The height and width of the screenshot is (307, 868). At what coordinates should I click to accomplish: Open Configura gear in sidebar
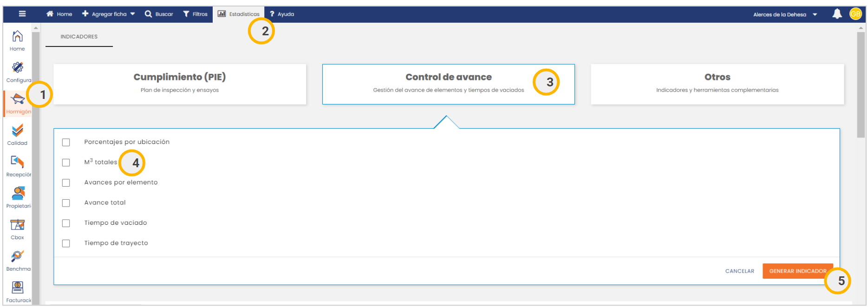18,72
